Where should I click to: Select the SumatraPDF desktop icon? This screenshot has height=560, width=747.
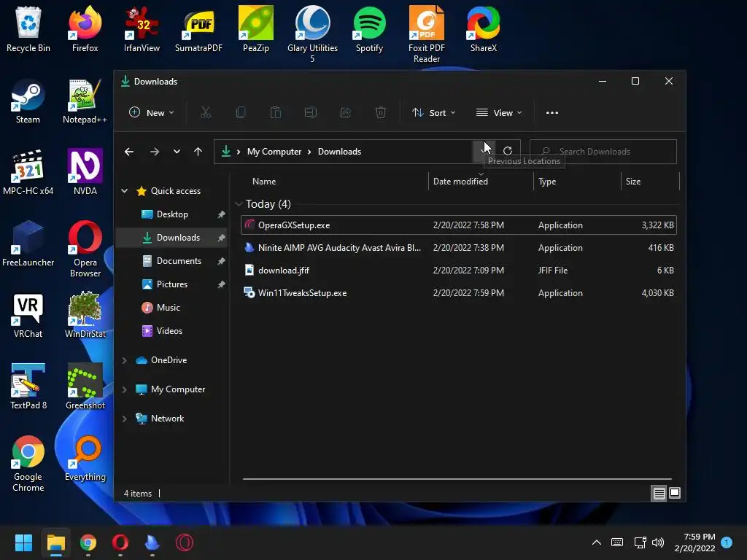[198, 29]
